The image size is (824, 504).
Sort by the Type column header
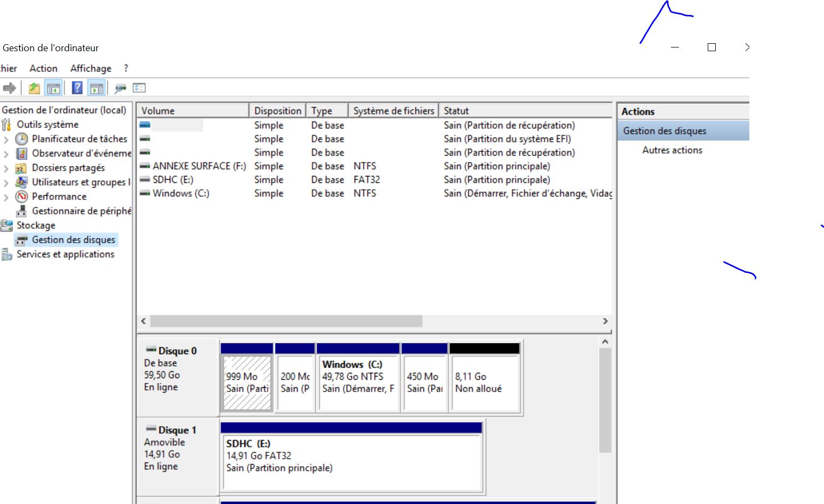coord(327,110)
